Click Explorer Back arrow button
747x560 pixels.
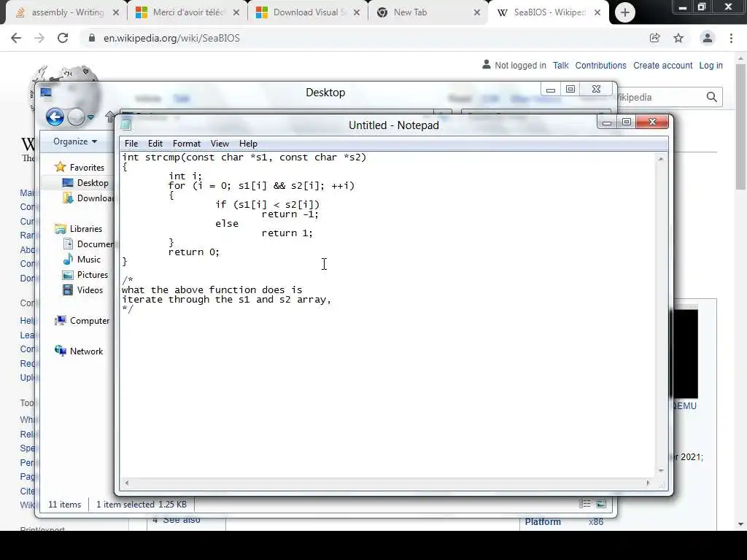tap(55, 117)
